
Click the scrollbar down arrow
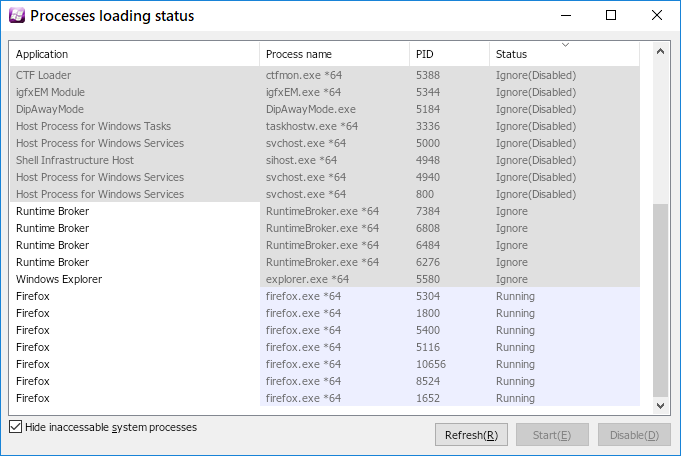pyautogui.click(x=661, y=406)
